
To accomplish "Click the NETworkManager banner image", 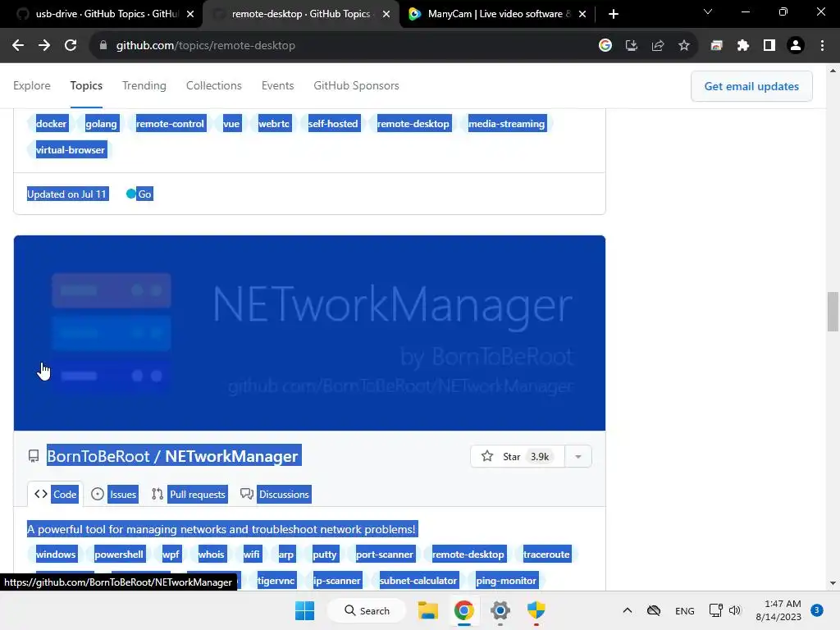I will pos(309,333).
